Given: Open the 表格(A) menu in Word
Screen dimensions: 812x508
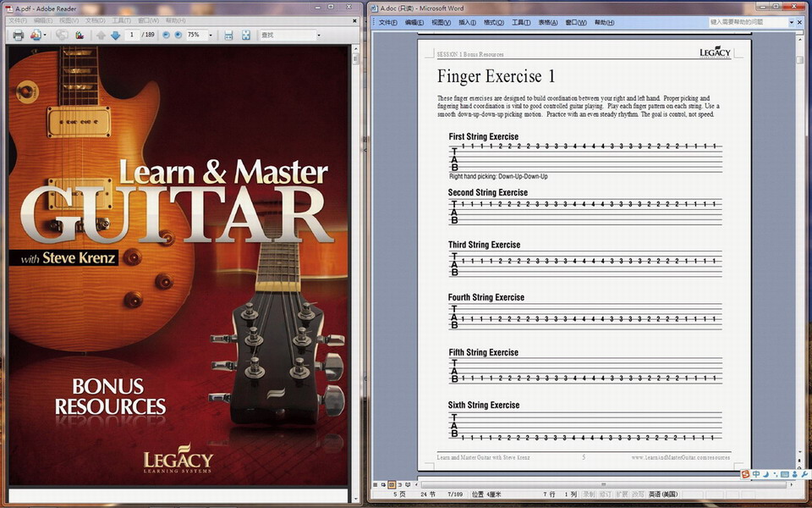Looking at the screenshot, I should 548,22.
